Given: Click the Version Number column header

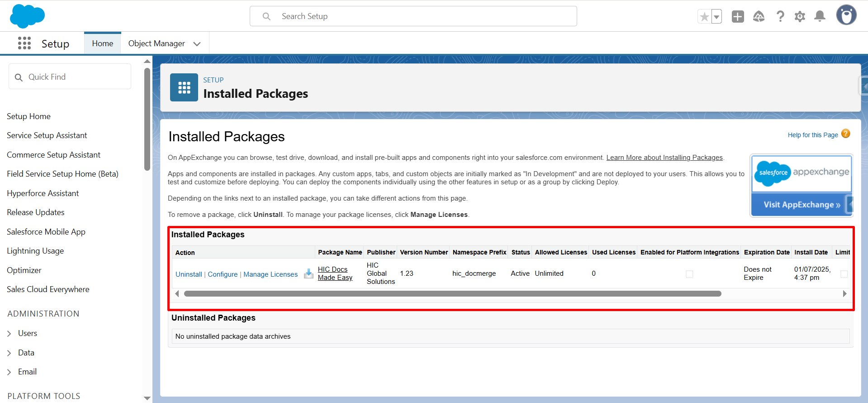Looking at the screenshot, I should (424, 252).
